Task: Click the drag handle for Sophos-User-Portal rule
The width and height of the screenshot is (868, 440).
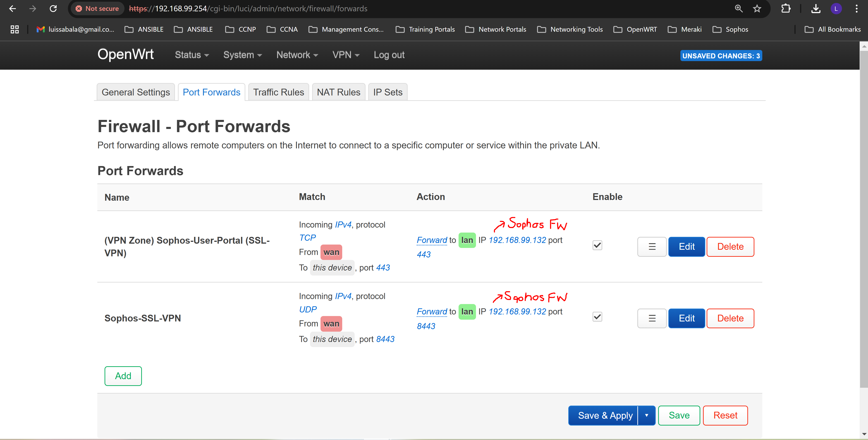Action: (652, 247)
